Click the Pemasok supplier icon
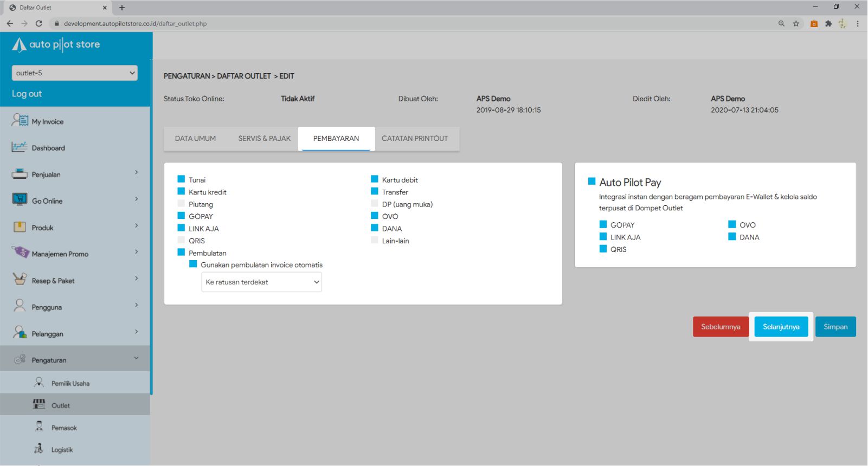The height and width of the screenshot is (466, 868). [39, 427]
